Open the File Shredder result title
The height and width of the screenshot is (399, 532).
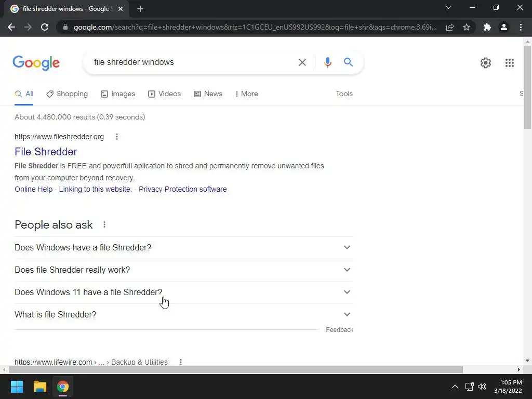coord(46,152)
